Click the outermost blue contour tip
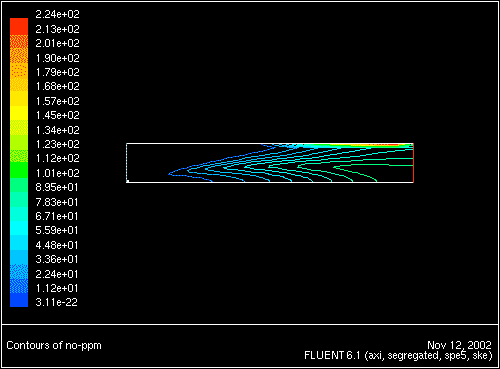 170,174
